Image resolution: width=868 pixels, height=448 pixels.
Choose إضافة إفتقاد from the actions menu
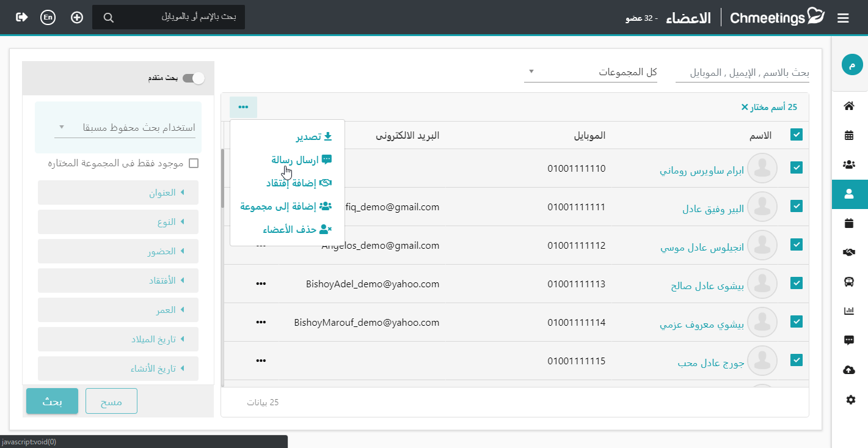coord(299,183)
